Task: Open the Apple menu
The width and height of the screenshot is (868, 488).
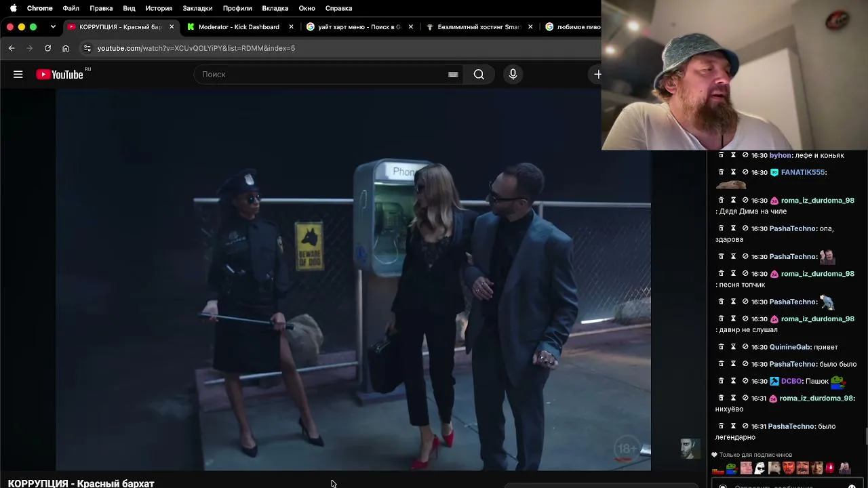Action: (x=13, y=8)
